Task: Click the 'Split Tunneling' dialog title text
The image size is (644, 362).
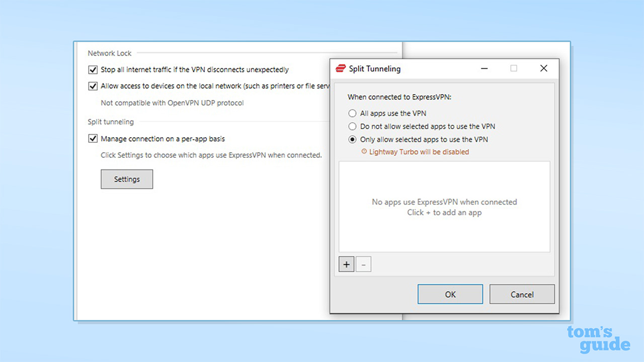Action: tap(375, 68)
